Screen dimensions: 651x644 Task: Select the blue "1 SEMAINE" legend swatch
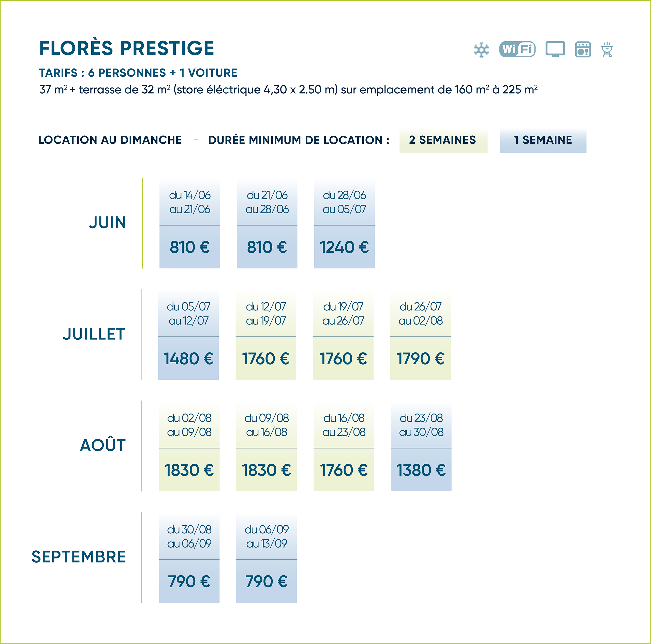pos(543,140)
